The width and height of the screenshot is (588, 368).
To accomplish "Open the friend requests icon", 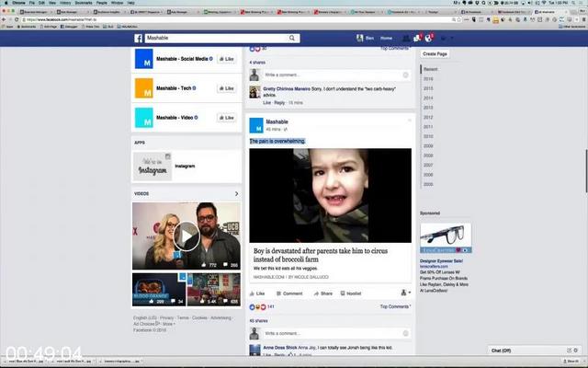I will tap(406, 38).
